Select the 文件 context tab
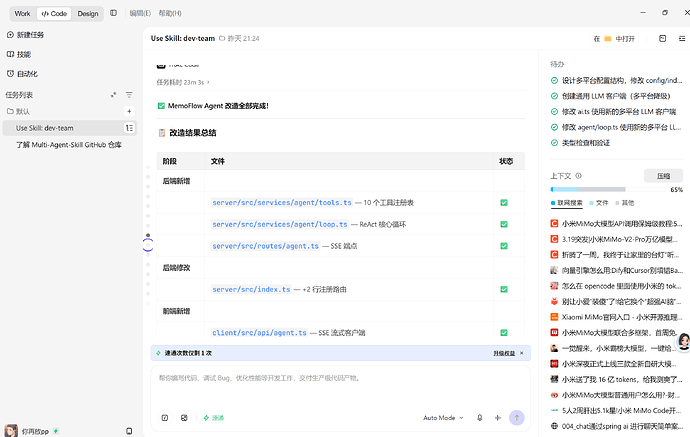690x437 pixels. tap(599, 203)
